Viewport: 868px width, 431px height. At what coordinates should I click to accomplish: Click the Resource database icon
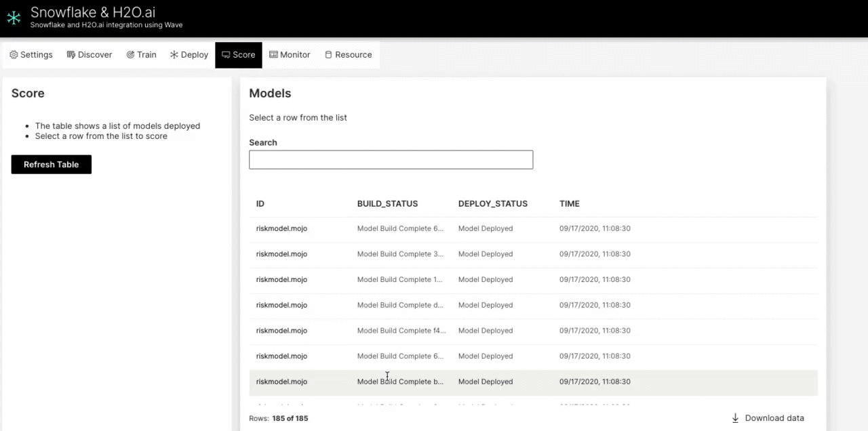click(x=328, y=55)
